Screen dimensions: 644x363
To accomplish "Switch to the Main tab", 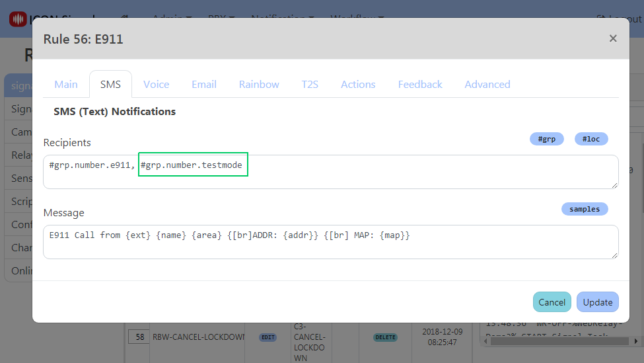I will (66, 84).
